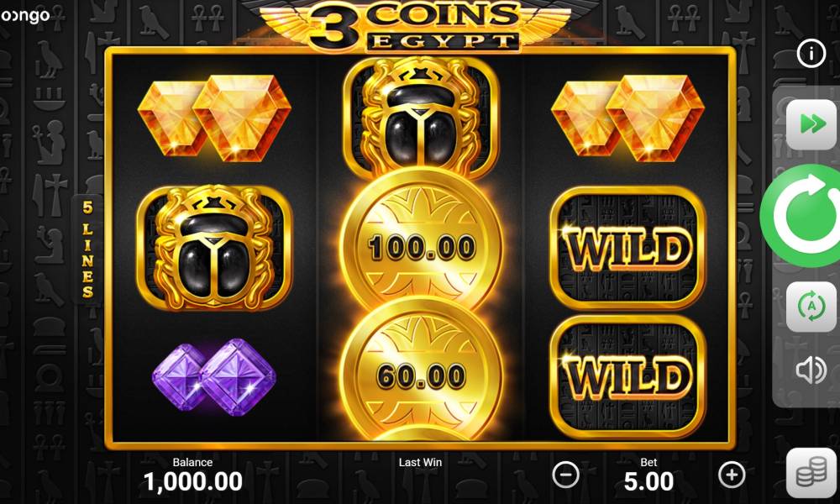The image size is (840, 504).
Task: Increase bet with plus button
Action: (x=732, y=475)
